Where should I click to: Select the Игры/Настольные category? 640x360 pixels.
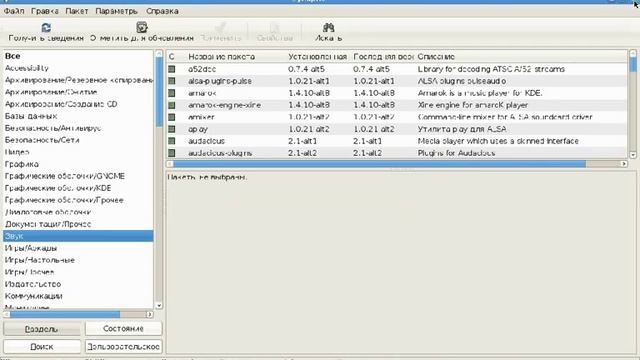tap(78, 260)
